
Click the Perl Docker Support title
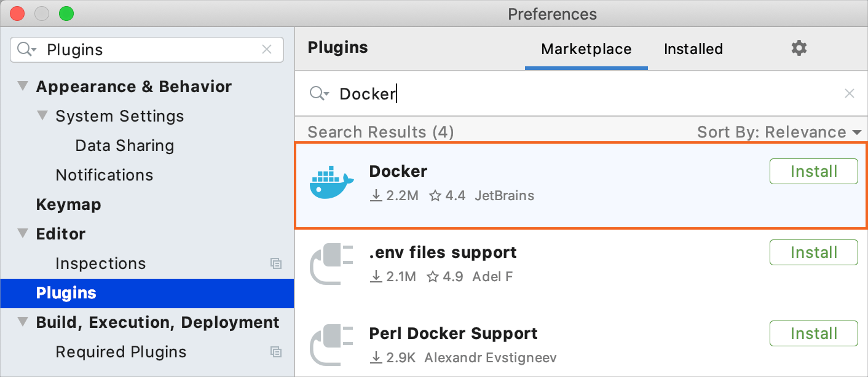[453, 333]
